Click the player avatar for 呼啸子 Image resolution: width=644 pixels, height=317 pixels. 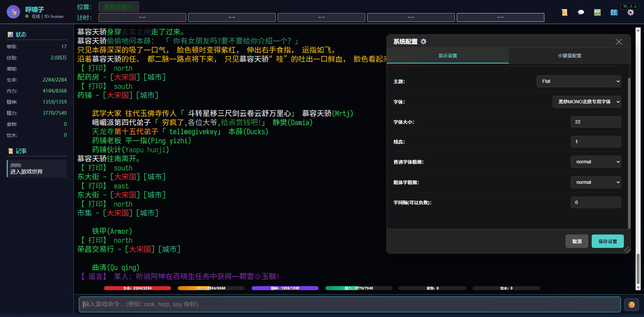[13, 12]
